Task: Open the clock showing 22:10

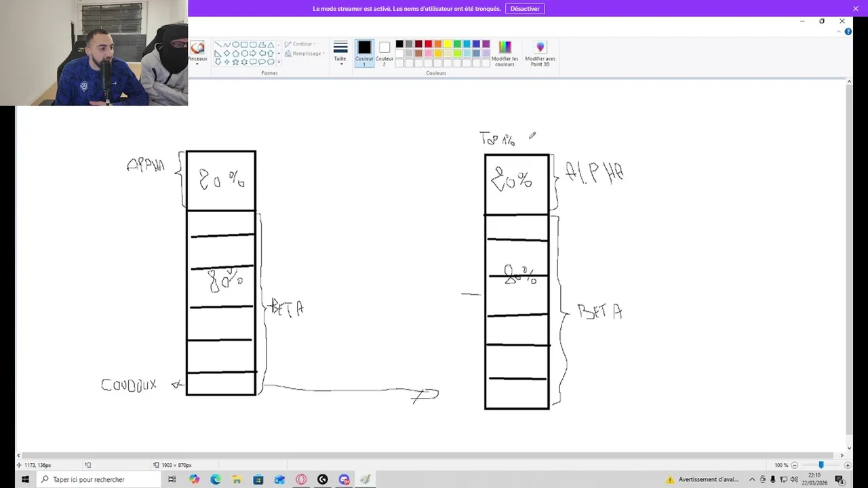Action: [814, 479]
